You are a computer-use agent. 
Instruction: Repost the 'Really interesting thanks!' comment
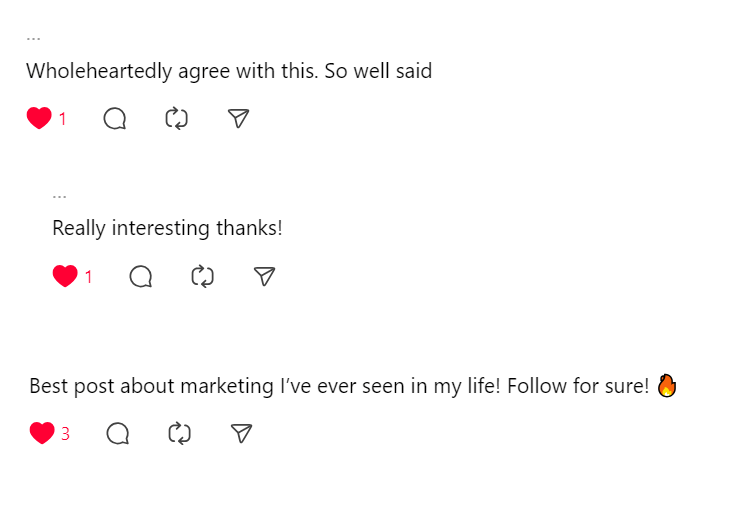(202, 276)
